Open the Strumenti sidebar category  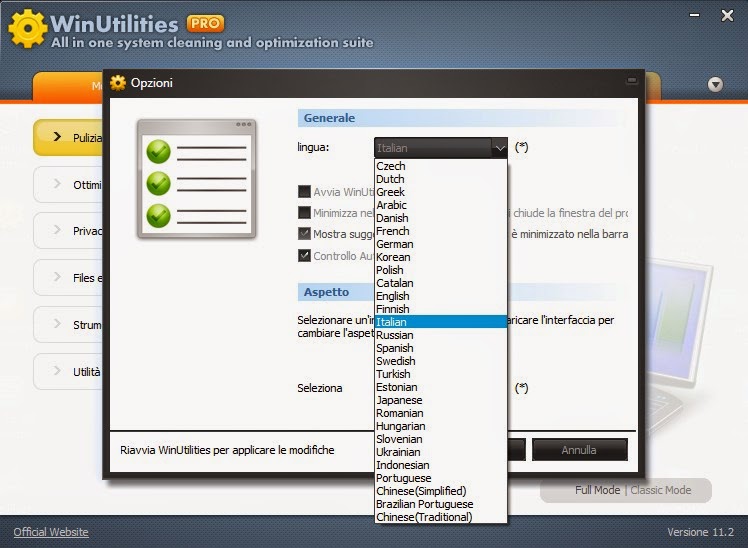68,325
